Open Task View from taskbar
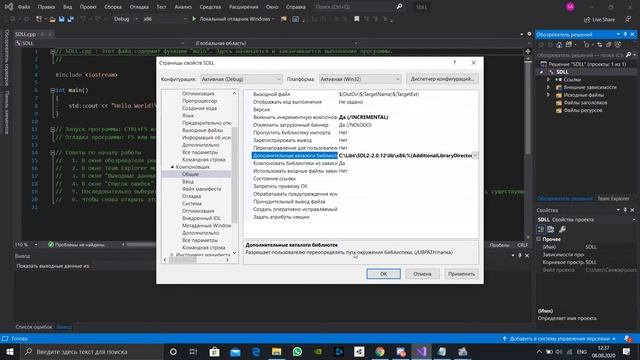Screen dimensions: 640x360 pos(193,351)
